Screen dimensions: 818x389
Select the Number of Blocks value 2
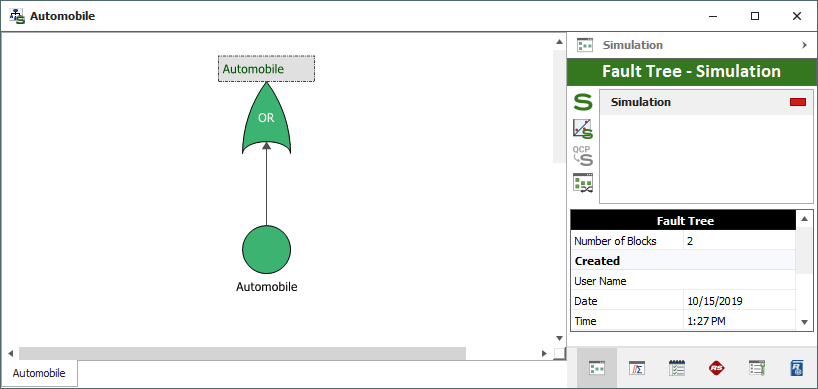click(739, 241)
